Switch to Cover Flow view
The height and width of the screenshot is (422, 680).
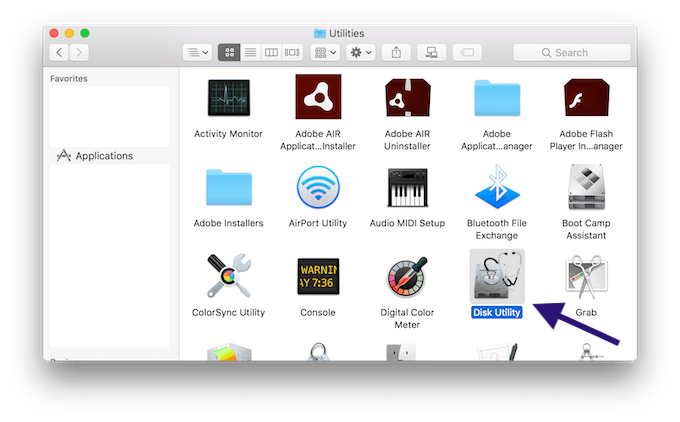(292, 52)
